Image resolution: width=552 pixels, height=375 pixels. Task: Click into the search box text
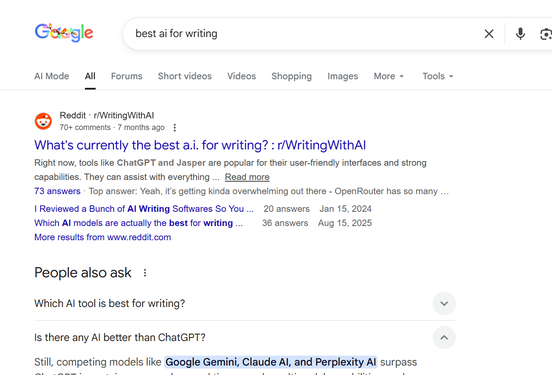coord(176,33)
